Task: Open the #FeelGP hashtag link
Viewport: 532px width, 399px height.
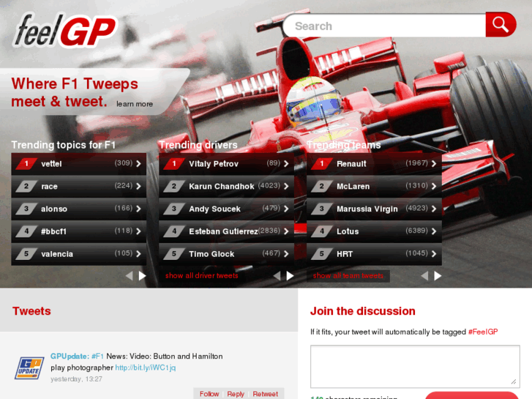Action: point(483,332)
